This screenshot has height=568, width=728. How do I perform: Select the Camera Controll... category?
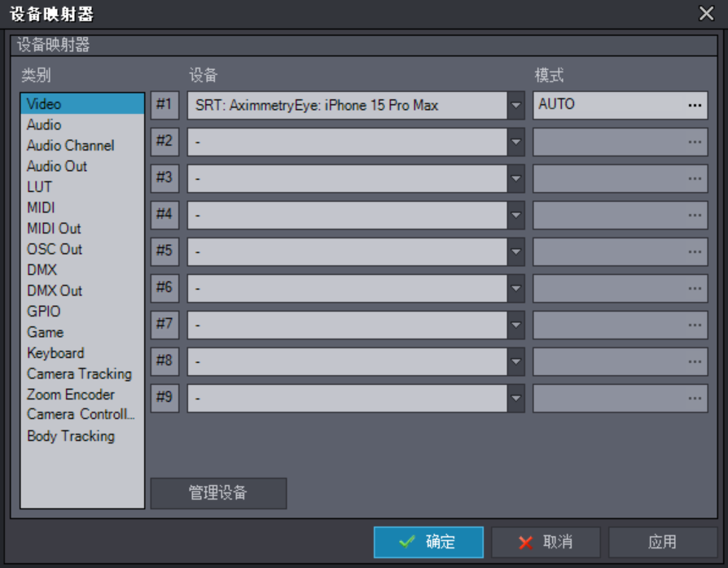(x=82, y=414)
